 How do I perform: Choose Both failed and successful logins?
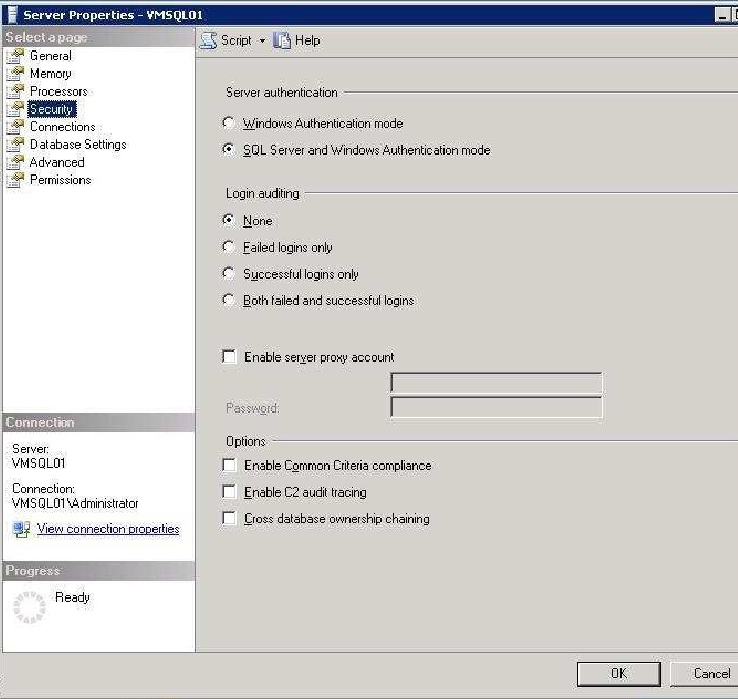229,300
